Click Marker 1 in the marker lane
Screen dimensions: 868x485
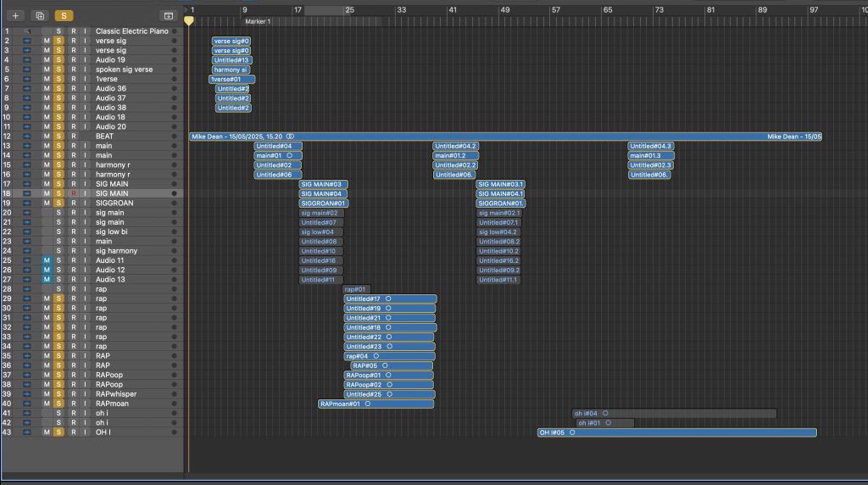click(258, 21)
